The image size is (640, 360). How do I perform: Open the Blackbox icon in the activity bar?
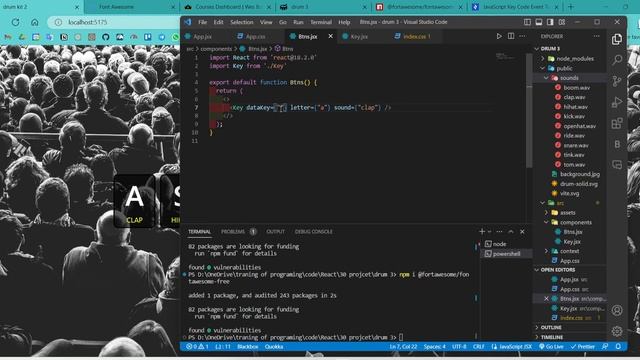[x=617, y=144]
